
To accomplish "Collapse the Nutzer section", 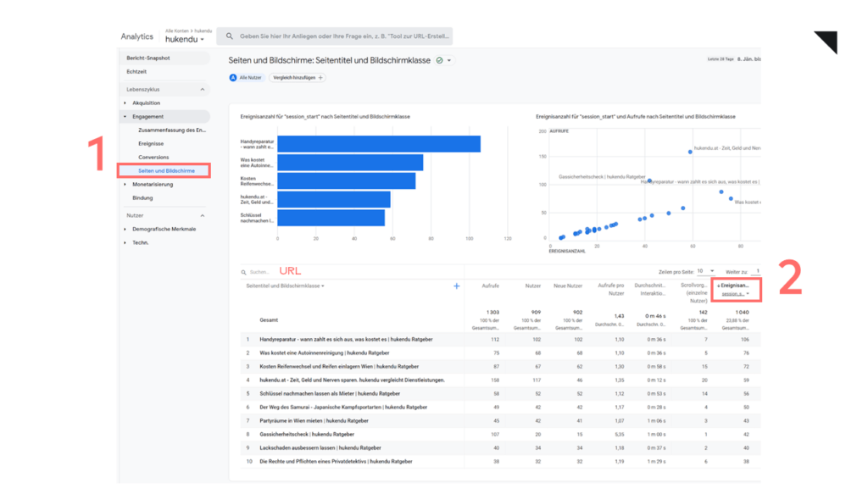I will (x=202, y=216).
